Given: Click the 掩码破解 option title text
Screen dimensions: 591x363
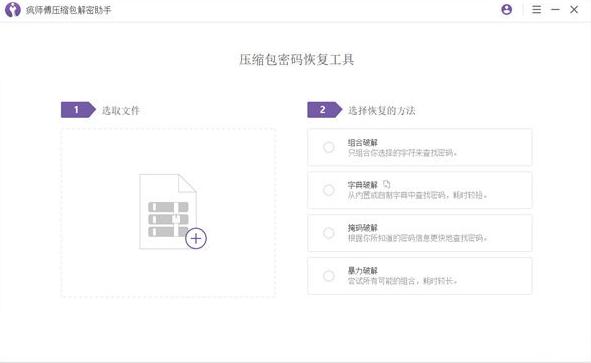Looking at the screenshot, I should point(362,228).
